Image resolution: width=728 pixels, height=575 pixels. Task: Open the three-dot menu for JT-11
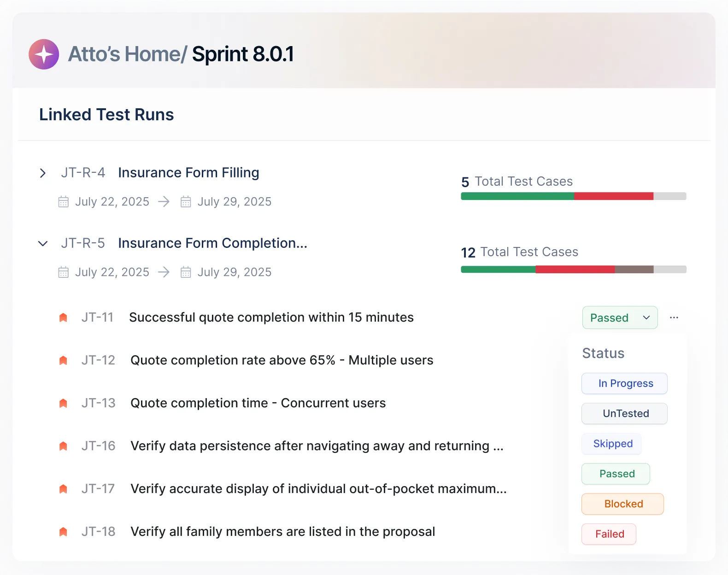(674, 317)
